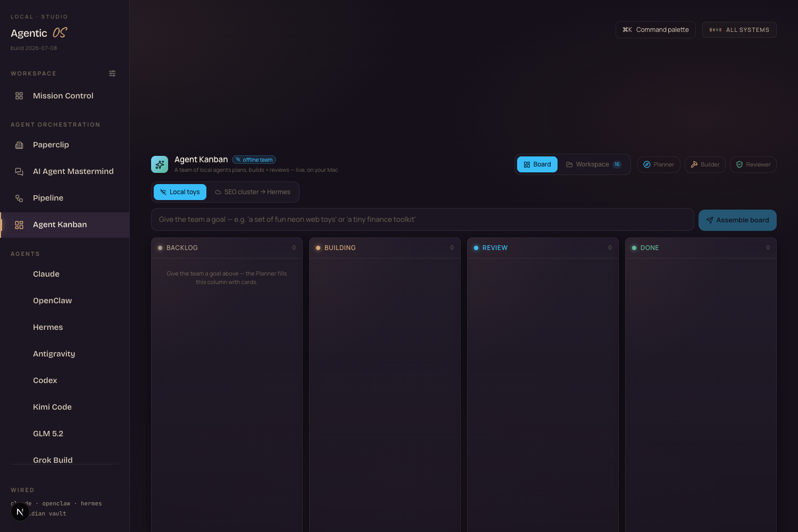Open the Antigravity agent

[64, 354]
